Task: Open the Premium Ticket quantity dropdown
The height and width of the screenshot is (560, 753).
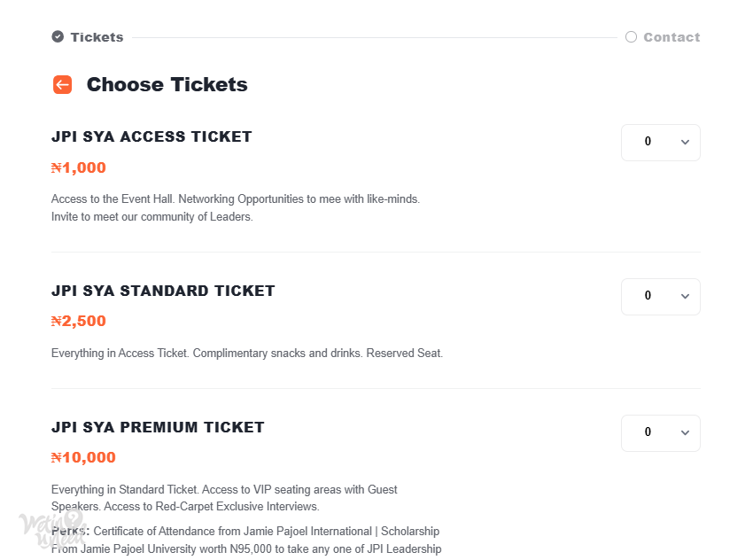Action: click(x=661, y=433)
